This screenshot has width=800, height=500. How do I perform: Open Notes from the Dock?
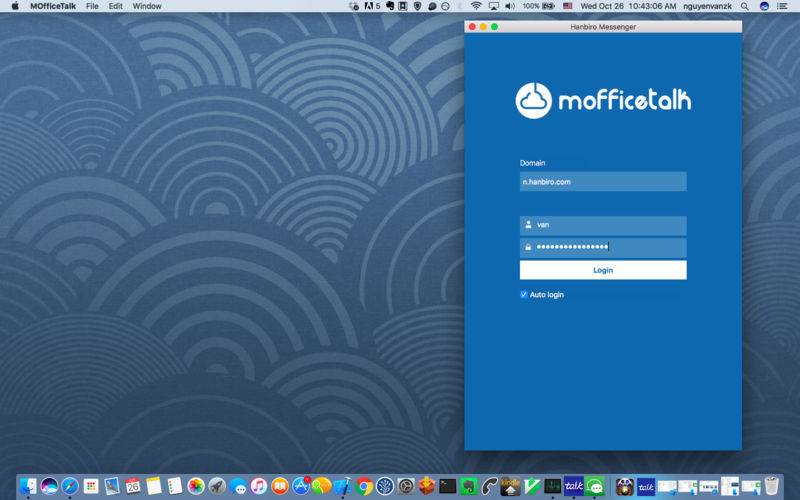pos(154,486)
